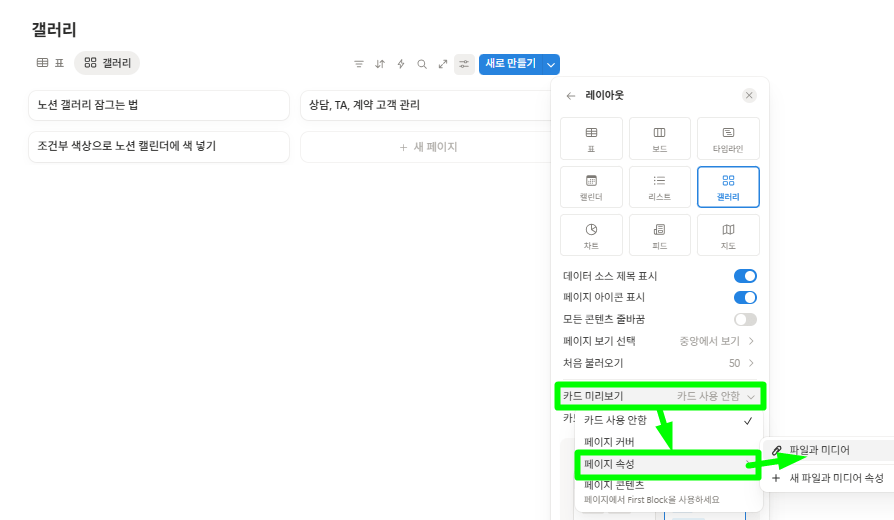894x520 pixels.
Task: Switch to the 표 view tab
Action: click(50, 63)
